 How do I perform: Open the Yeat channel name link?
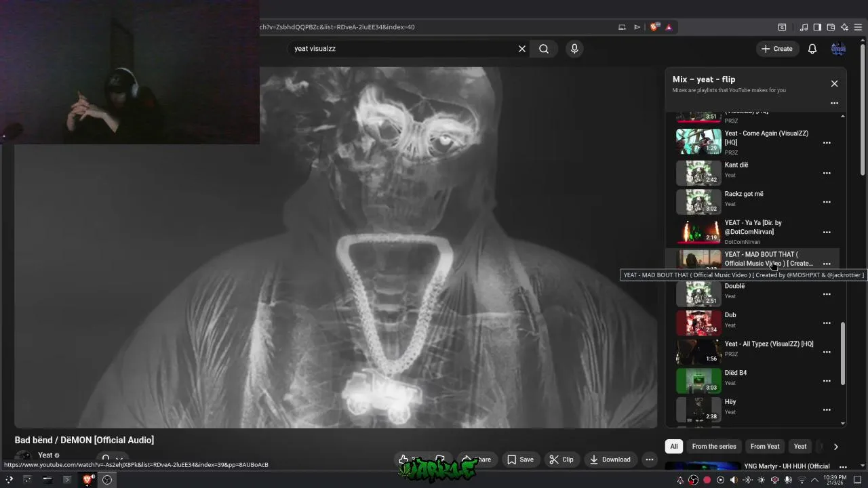(x=45, y=455)
